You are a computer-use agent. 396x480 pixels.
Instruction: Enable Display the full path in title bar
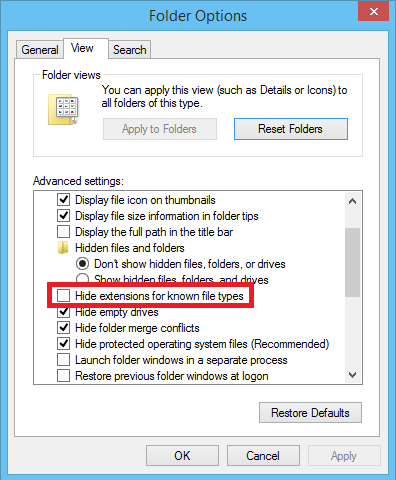63,232
